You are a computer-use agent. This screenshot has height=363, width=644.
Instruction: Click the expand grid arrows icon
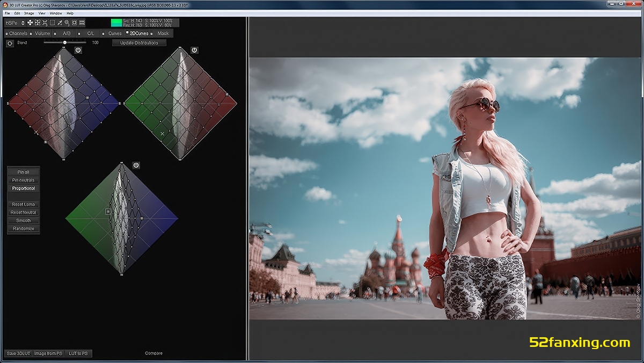(38, 23)
